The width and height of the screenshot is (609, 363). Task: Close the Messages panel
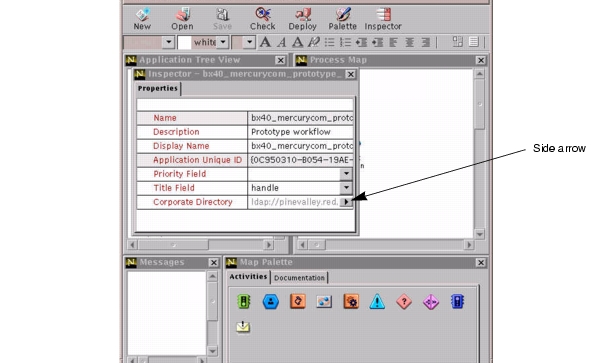tap(214, 262)
